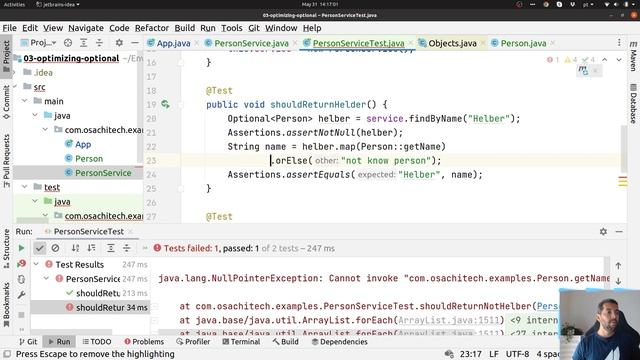The width and height of the screenshot is (640, 360).
Task: Select failed shouldRetur 34 ms test
Action: click(x=90, y=307)
